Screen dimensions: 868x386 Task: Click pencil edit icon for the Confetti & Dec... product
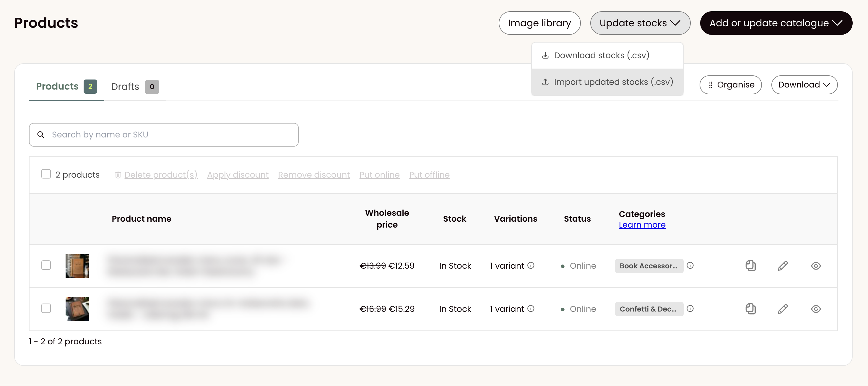[783, 309]
